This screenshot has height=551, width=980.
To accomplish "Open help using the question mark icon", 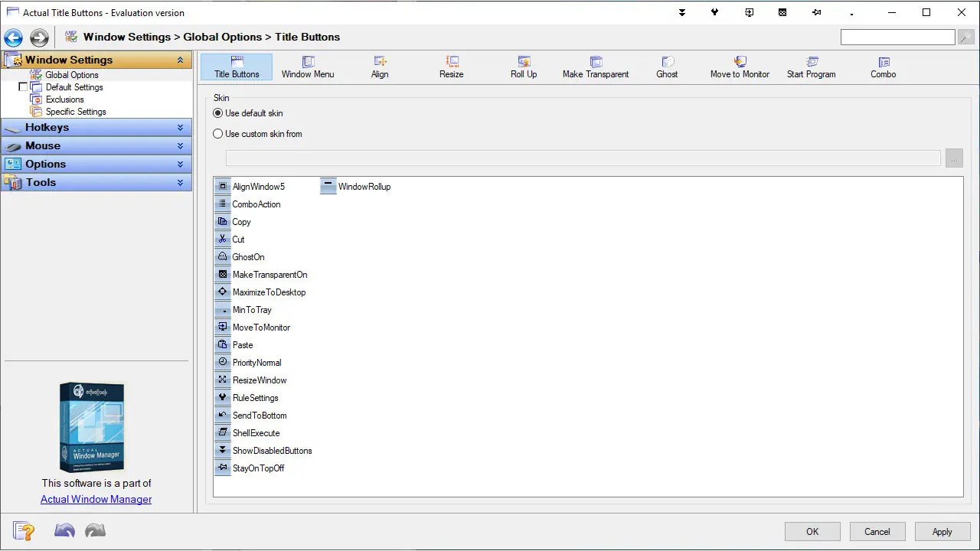I will pos(24,530).
